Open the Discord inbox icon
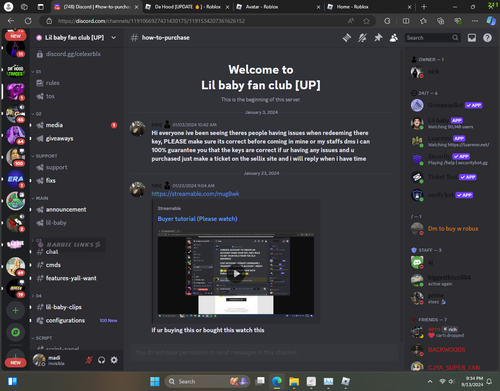The width and height of the screenshot is (500, 391). click(472, 38)
